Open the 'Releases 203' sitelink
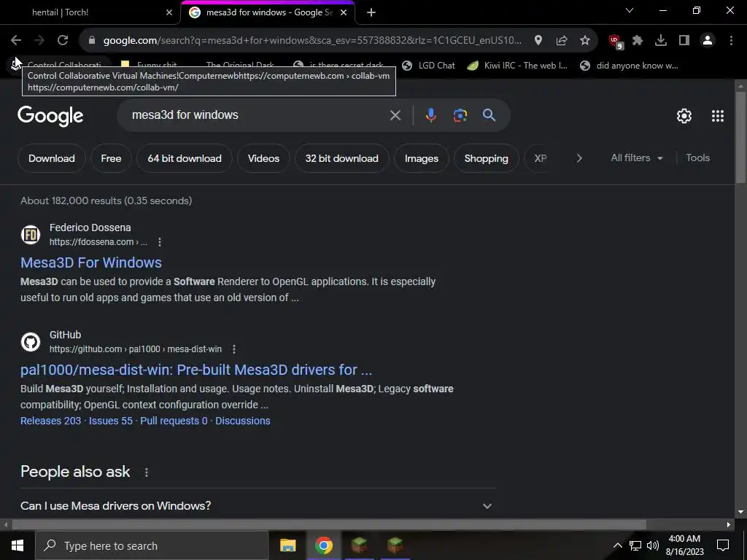 [50, 421]
